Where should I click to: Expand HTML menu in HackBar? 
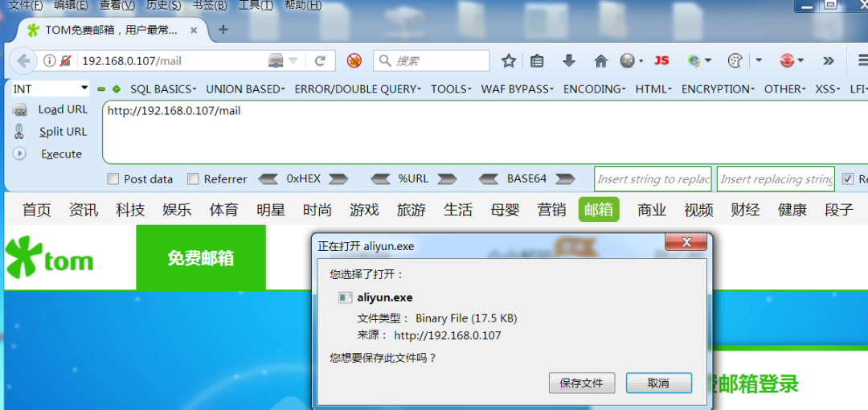(x=653, y=88)
